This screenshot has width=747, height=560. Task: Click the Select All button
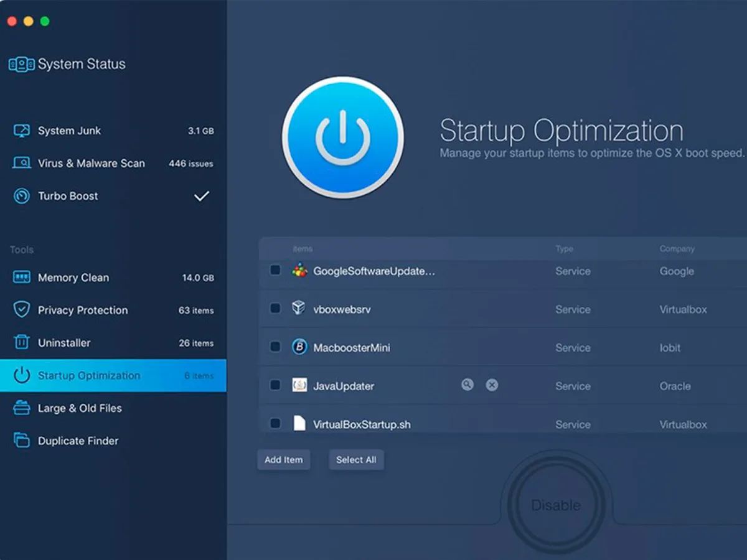pos(356,460)
